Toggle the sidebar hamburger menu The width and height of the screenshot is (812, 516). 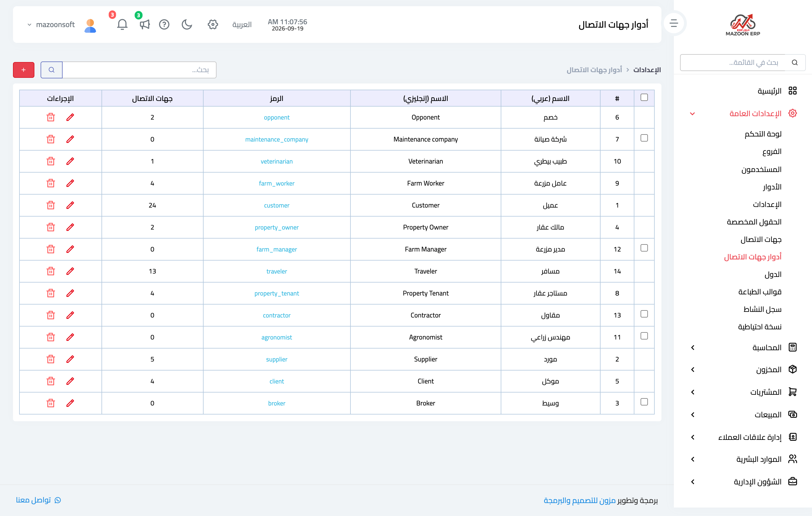[x=674, y=23]
